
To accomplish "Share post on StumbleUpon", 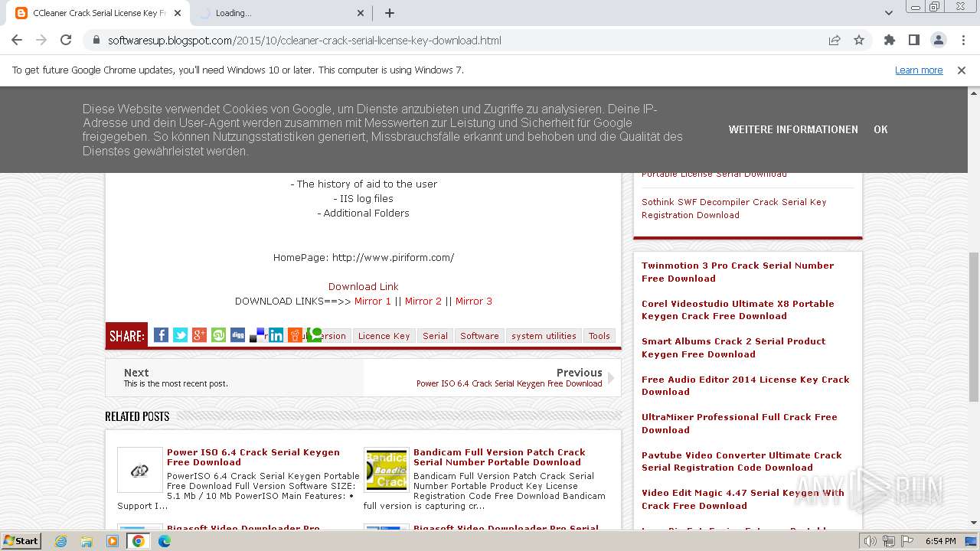I will coord(218,335).
